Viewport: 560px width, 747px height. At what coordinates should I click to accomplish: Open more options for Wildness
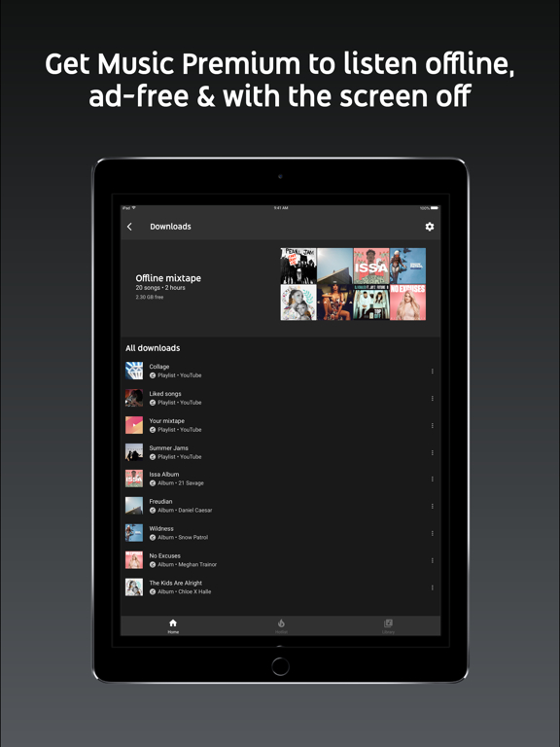(432, 533)
